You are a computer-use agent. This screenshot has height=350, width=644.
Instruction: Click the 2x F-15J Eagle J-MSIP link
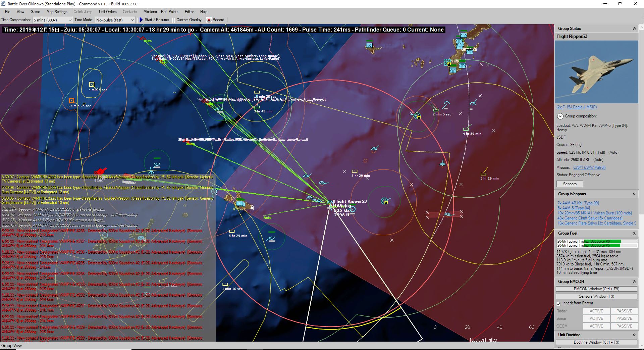(x=577, y=107)
